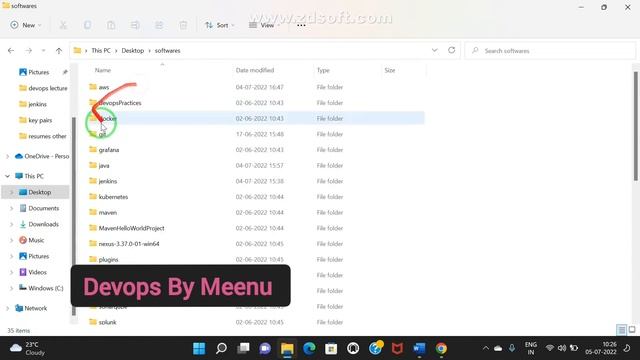Launch Microsoft Edge from taskbar
Image resolution: width=640 pixels, height=360 pixels.
309,348
